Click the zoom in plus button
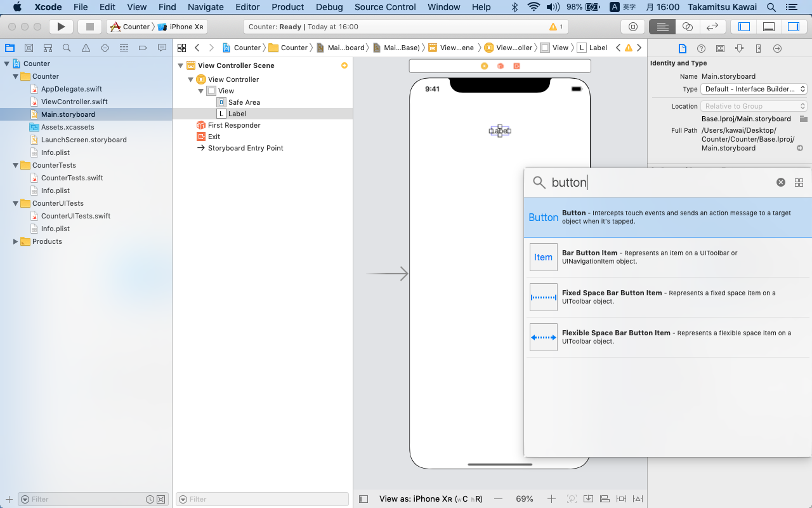 [x=551, y=499]
